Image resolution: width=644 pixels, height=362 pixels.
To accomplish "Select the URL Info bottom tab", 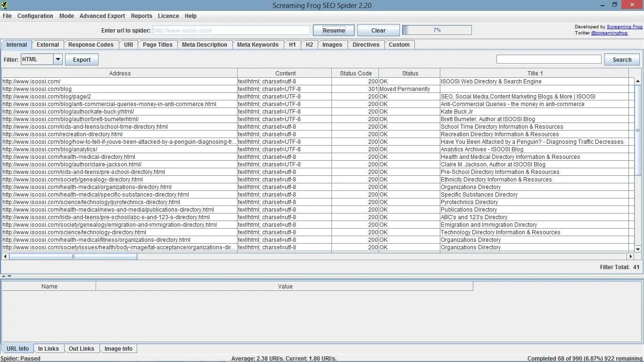I will coord(17,349).
